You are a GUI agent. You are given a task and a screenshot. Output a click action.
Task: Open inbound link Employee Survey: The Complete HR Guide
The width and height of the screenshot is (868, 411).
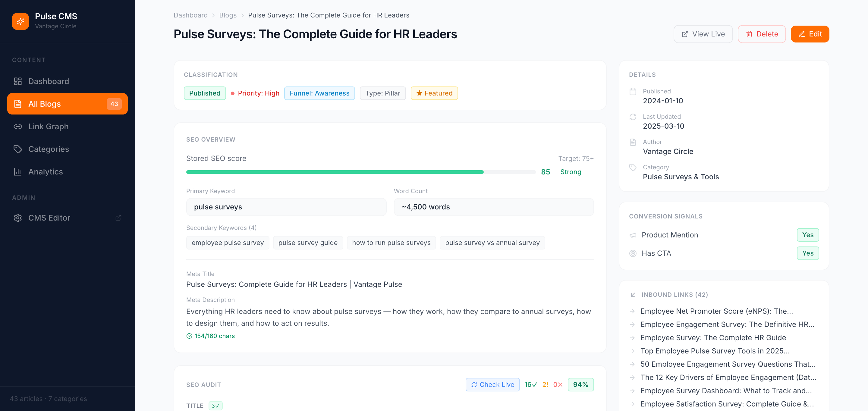pyautogui.click(x=713, y=337)
